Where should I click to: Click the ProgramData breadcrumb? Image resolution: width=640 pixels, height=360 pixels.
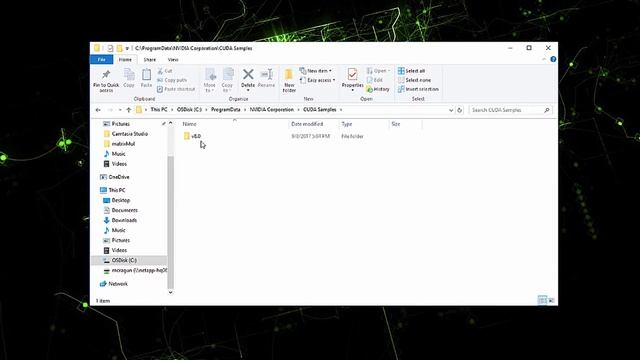tap(226, 110)
